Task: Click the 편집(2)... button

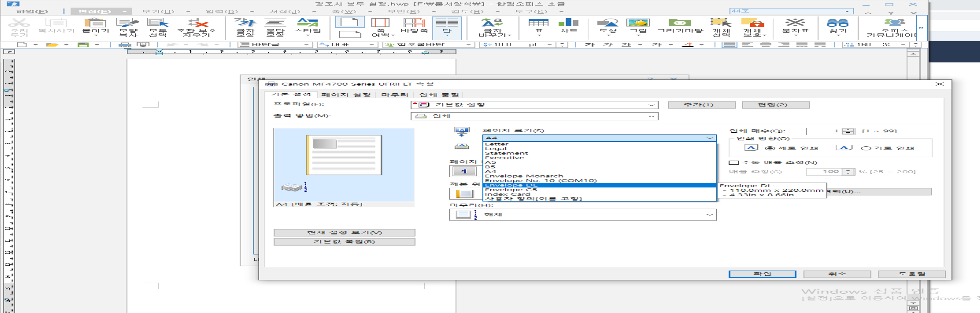Action: point(776,105)
